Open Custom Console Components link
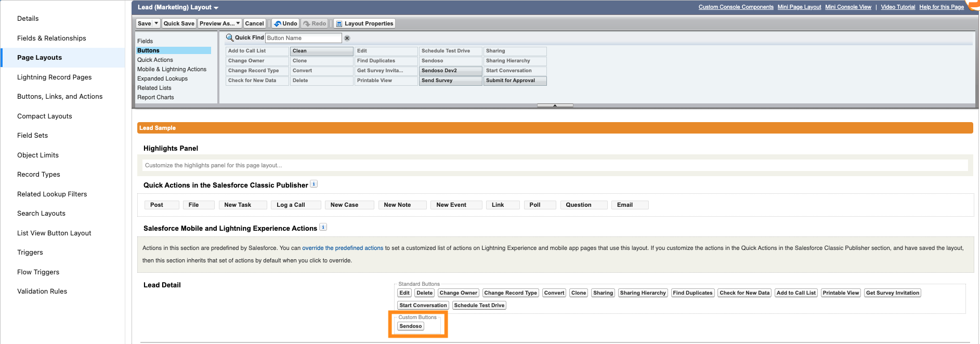This screenshot has width=980, height=344. point(736,7)
